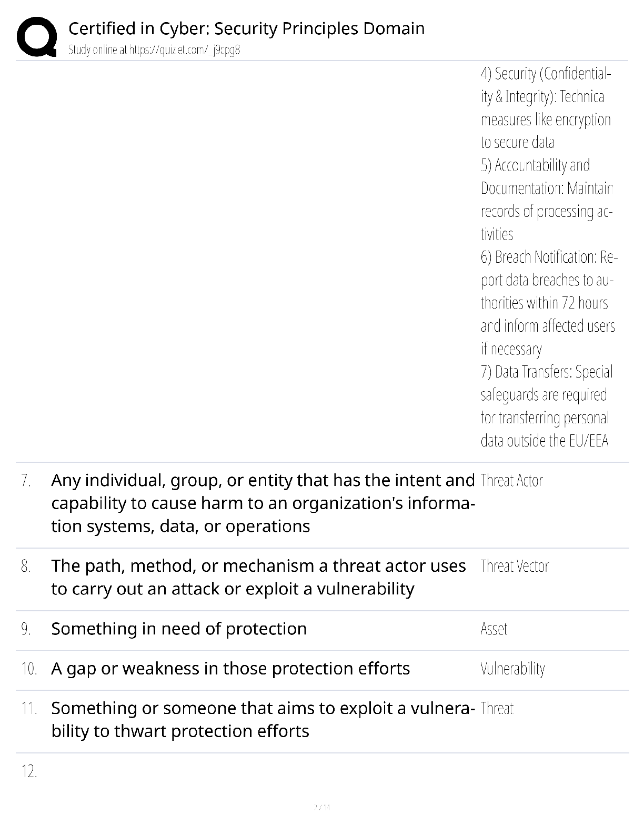Click definition starting 'The path, method, or mechanism'
The width and height of the screenshot is (644, 834).
point(258,577)
